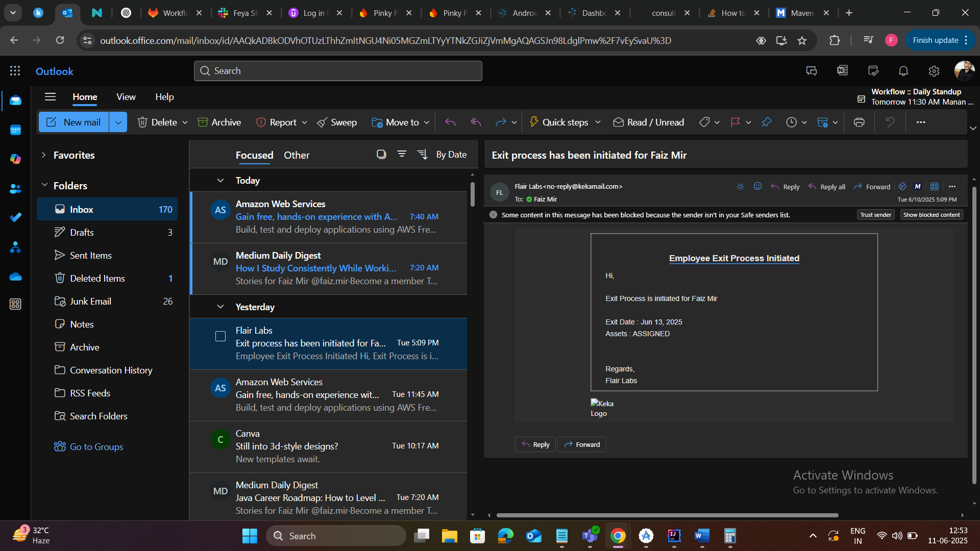The width and height of the screenshot is (980, 551).
Task: Click the Trust sender button
Action: point(875,215)
